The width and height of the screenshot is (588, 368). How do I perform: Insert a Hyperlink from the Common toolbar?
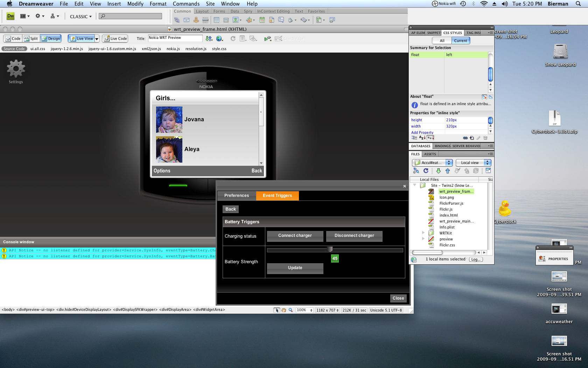pos(177,20)
